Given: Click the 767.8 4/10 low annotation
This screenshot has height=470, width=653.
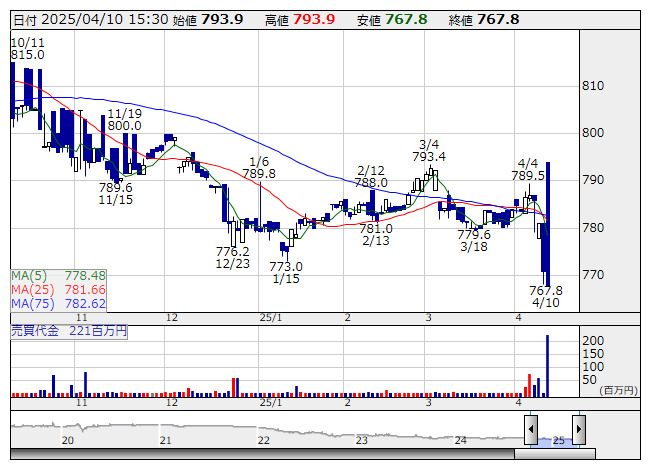Looking at the screenshot, I should 546,296.
